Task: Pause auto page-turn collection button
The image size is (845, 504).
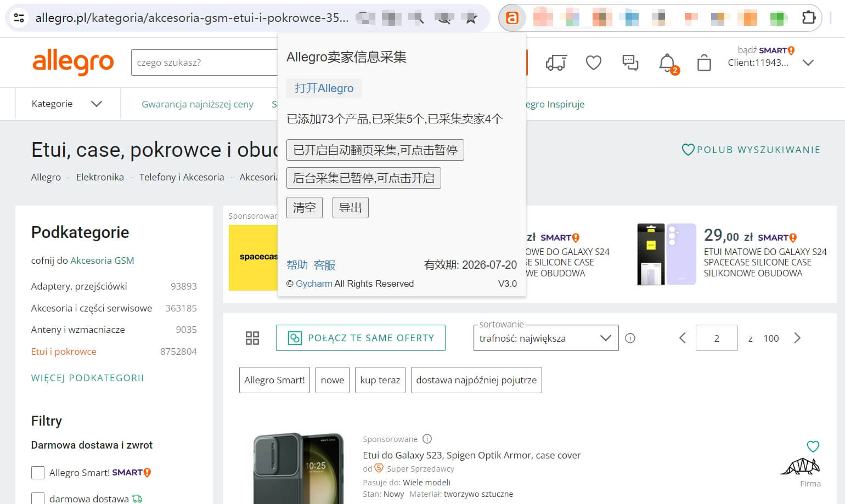Action: click(x=375, y=150)
